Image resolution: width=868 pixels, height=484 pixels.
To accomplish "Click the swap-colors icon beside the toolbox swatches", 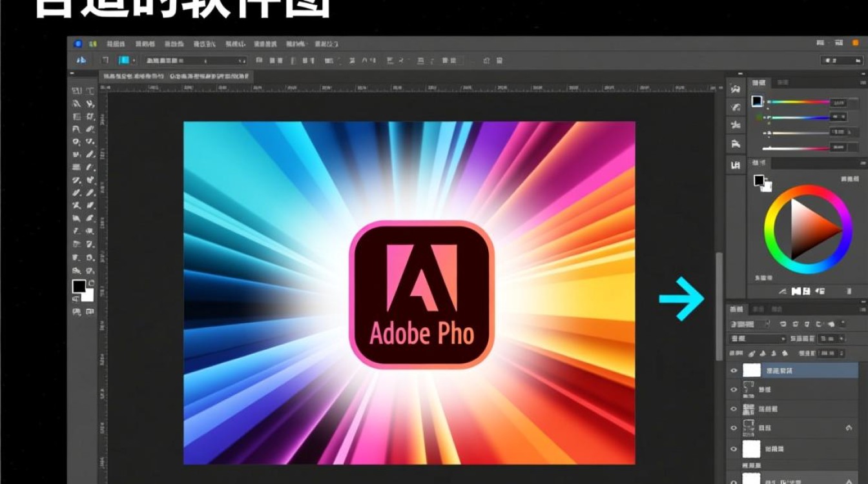I will pyautogui.click(x=91, y=283).
